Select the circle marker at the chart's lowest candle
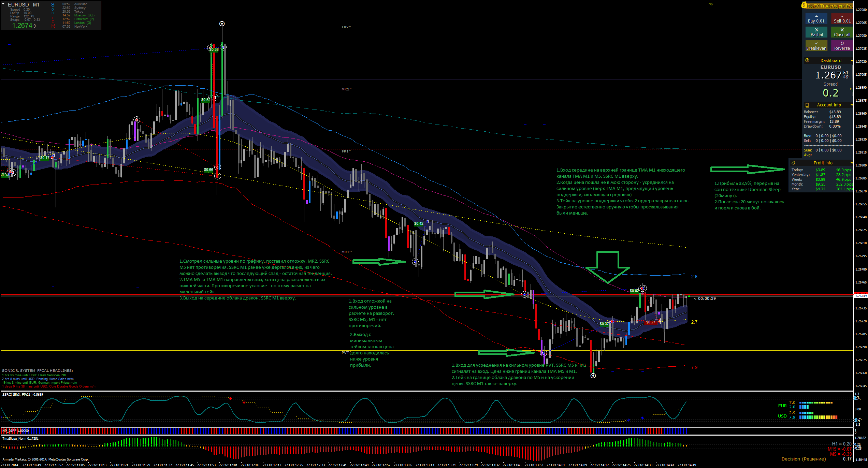The image size is (868, 468). (593, 376)
